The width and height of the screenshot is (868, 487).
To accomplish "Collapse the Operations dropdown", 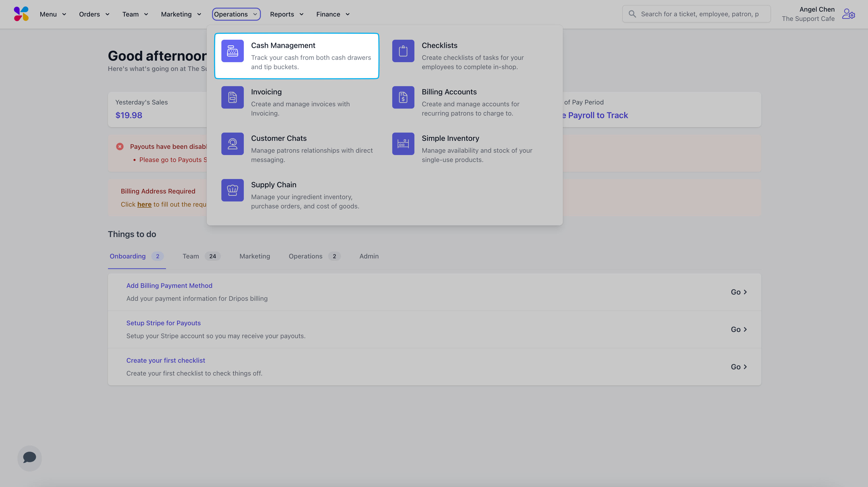I will (x=236, y=14).
